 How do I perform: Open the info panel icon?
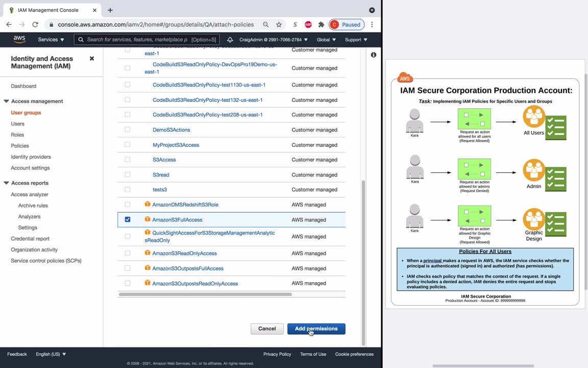[373, 55]
